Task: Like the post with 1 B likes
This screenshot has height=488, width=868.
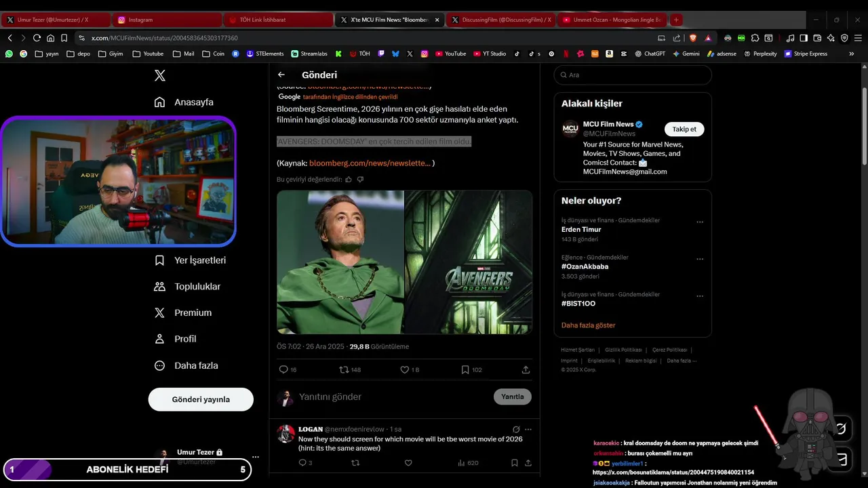Action: point(410,369)
